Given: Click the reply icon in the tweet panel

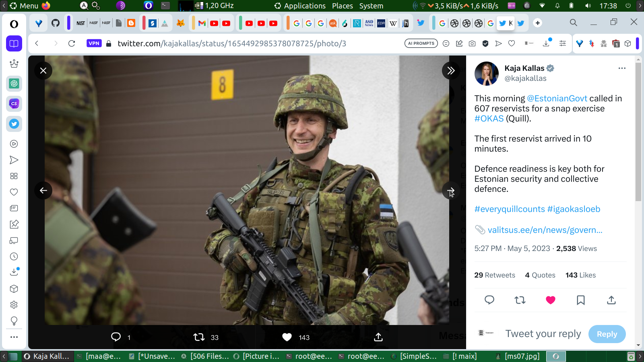Looking at the screenshot, I should click(x=489, y=300).
